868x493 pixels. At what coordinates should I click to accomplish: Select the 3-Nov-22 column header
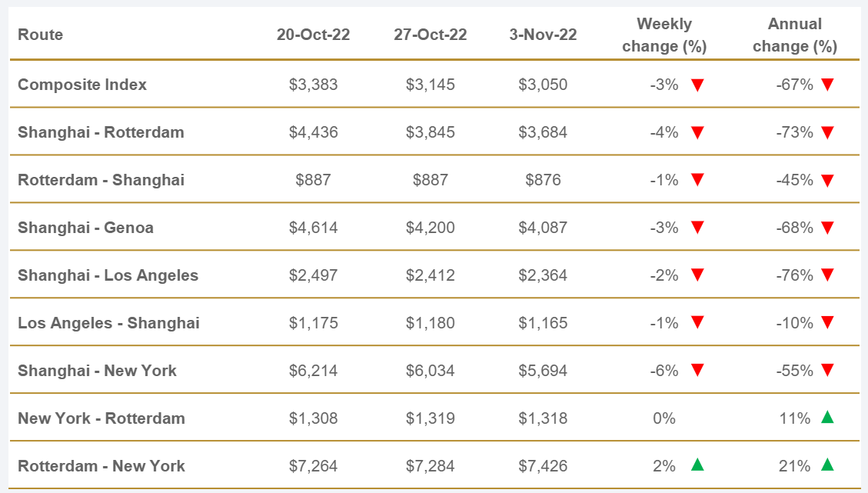[x=543, y=35]
